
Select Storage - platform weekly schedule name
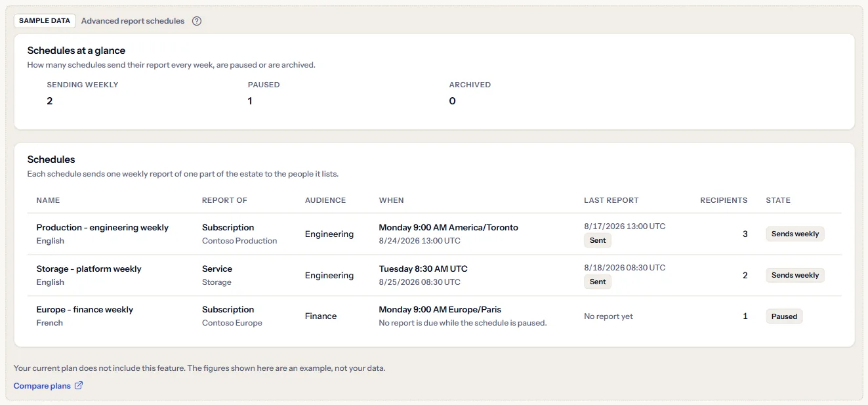click(x=89, y=269)
